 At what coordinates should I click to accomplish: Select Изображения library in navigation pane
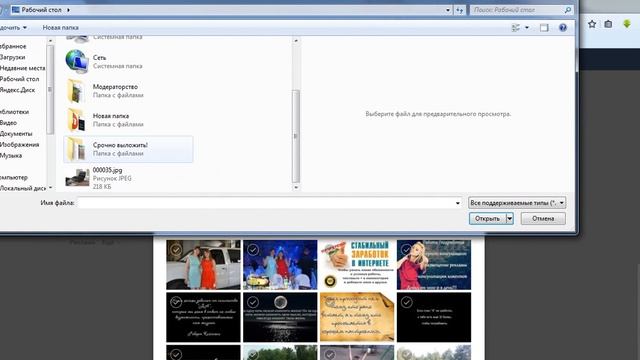pos(20,144)
